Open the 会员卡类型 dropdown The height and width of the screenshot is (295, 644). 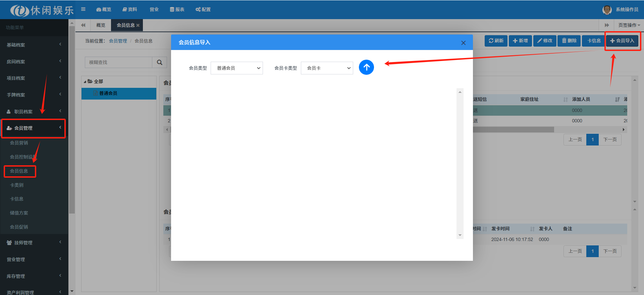[x=327, y=68]
